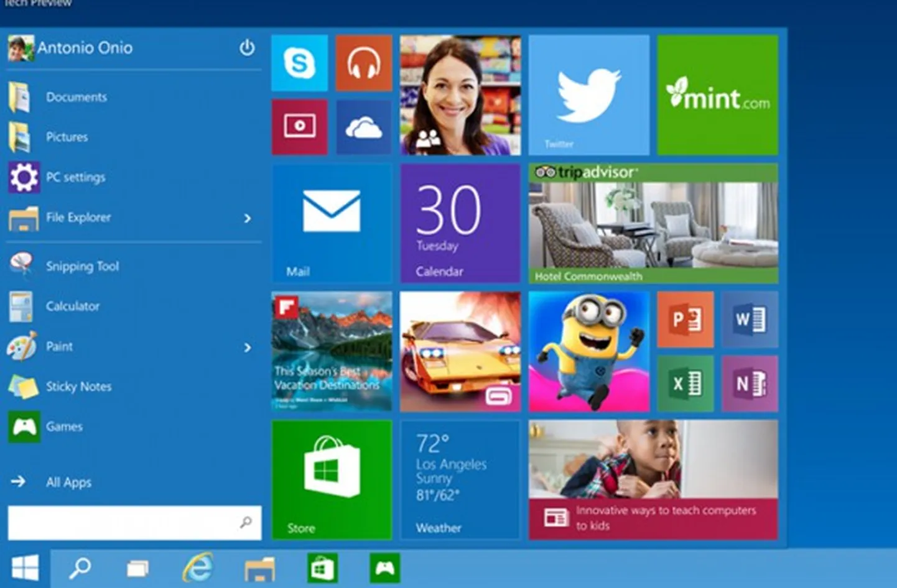This screenshot has width=897, height=588.
Task: Open the Skype tile
Action: (300, 63)
